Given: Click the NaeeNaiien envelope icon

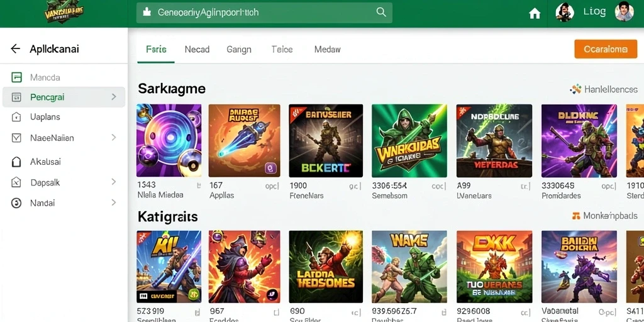Looking at the screenshot, I should (16, 138).
